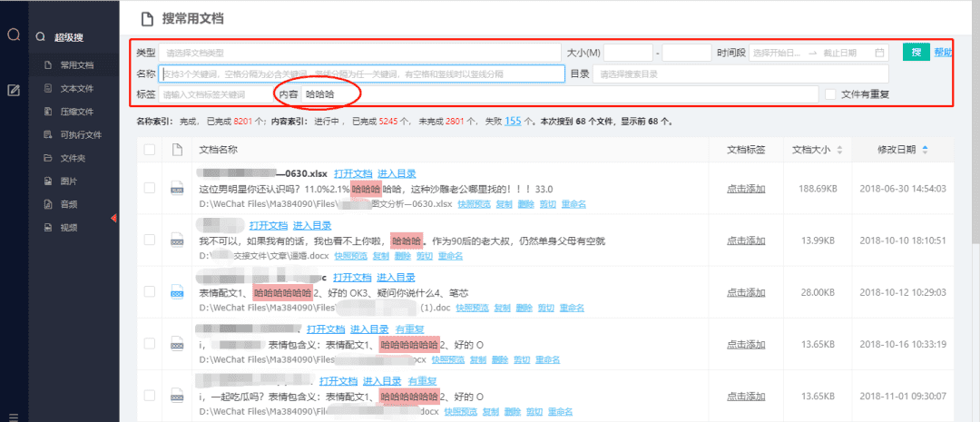
Task: Check the (1).doc row checkbox
Action: pos(150,292)
